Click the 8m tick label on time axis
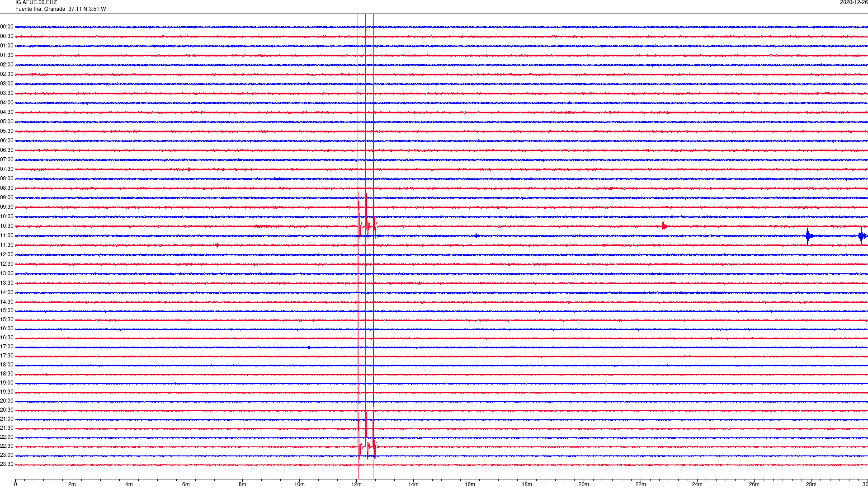Viewport: 868px width, 488px height. pyautogui.click(x=242, y=484)
